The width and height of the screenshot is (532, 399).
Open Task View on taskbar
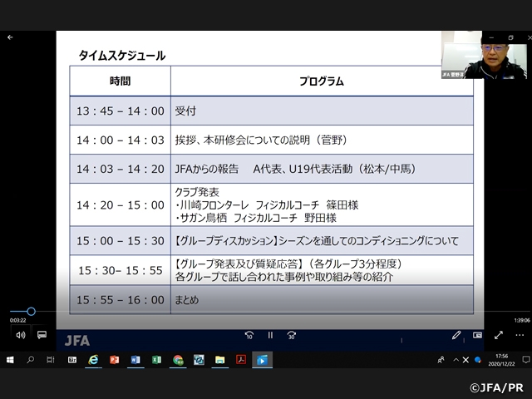[x=50, y=360]
